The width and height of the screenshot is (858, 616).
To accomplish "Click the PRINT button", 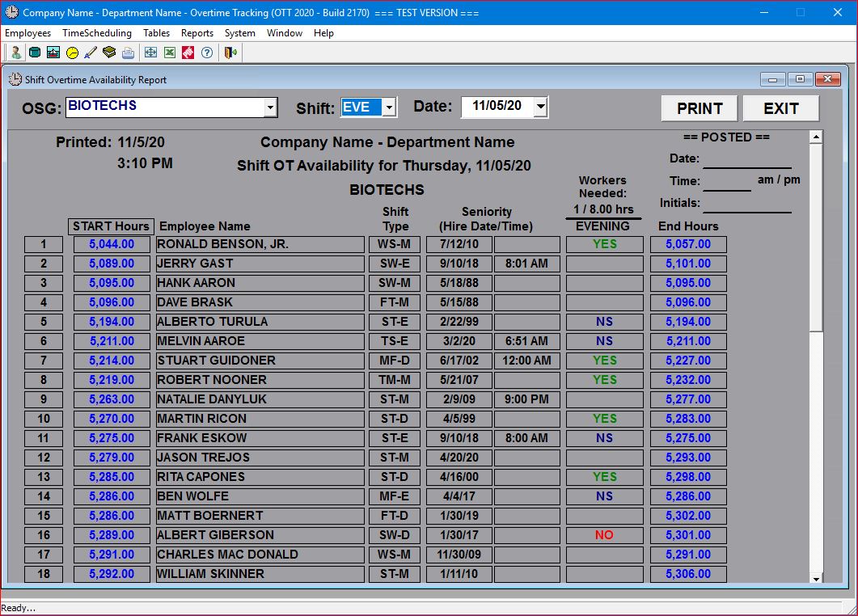I will 700,108.
